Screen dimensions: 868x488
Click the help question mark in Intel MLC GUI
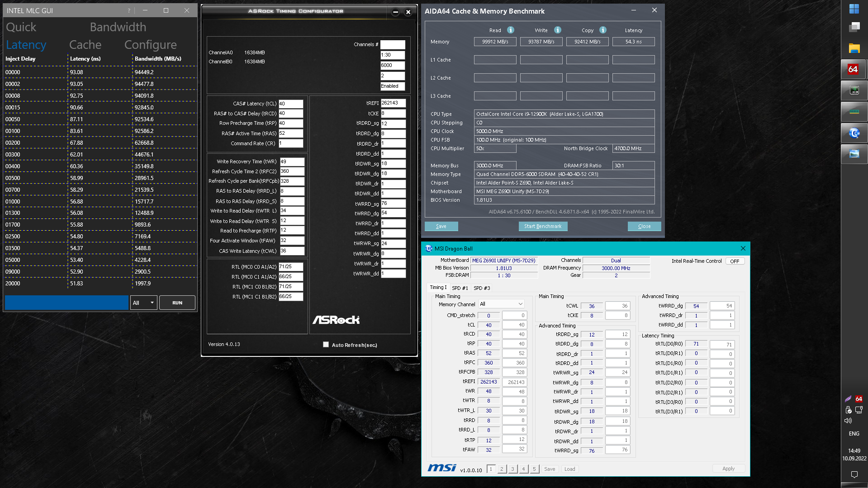pyautogui.click(x=129, y=10)
